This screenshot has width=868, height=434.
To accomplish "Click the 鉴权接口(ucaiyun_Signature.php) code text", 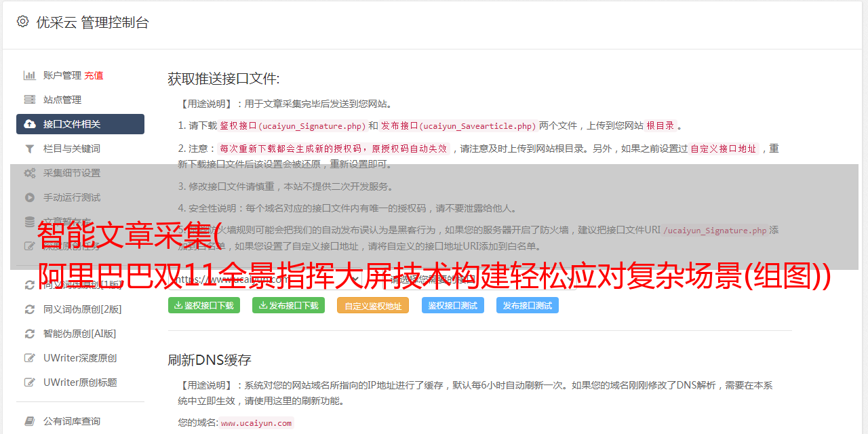I will pyautogui.click(x=292, y=125).
